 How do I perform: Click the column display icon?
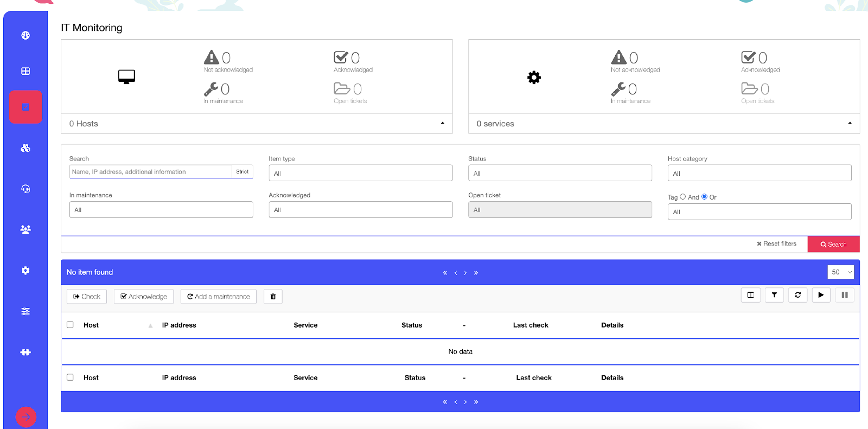coord(750,295)
